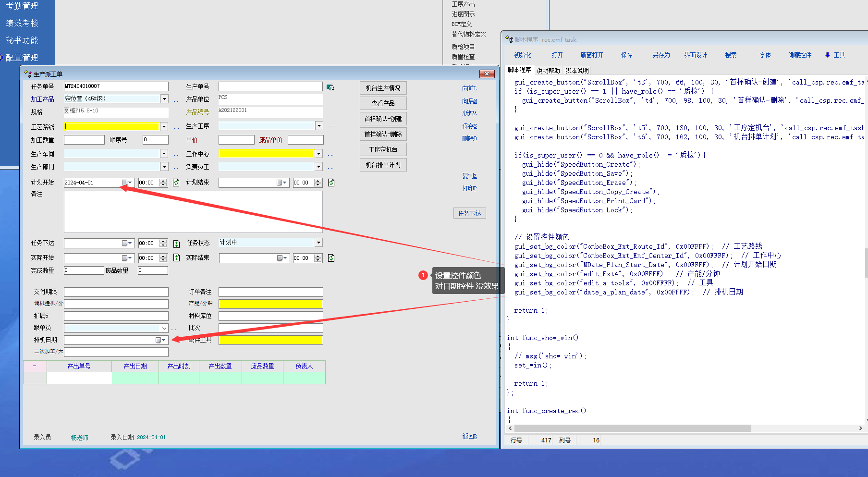Viewport: 868px width, 477px height.
Task: Open the 任务状态 dropdown showing 计划中
Action: click(x=318, y=243)
